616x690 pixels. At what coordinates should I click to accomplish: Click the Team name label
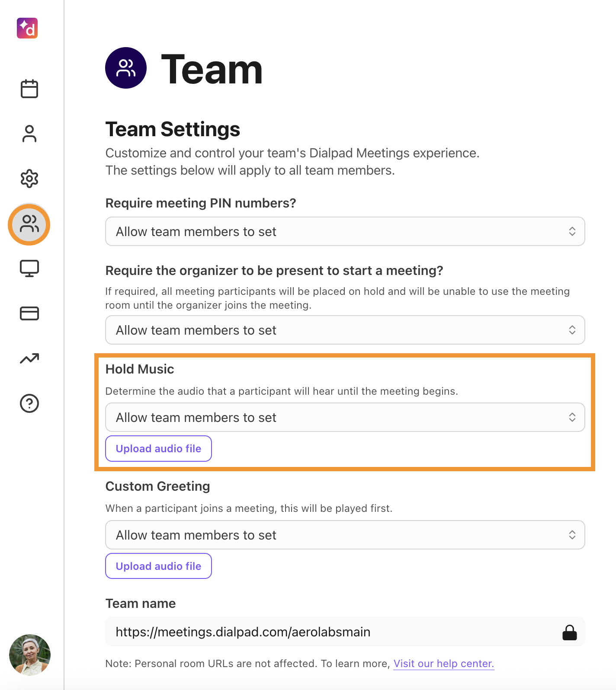pos(141,604)
